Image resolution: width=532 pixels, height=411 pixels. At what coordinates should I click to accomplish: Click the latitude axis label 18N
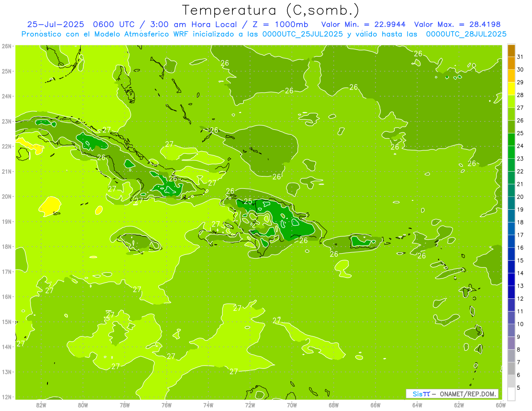(x=7, y=247)
